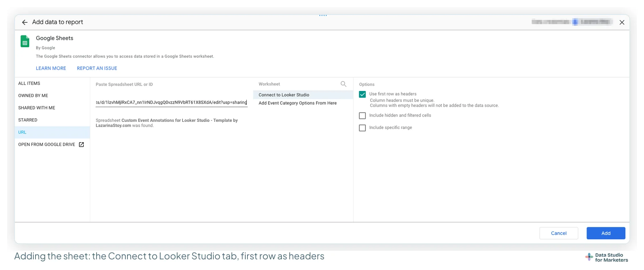Close the Add data to report dialog
The image size is (644, 270).
(x=622, y=22)
